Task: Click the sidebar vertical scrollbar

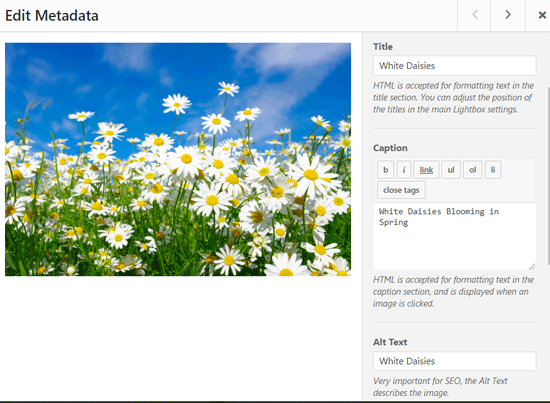Action: pos(548,175)
